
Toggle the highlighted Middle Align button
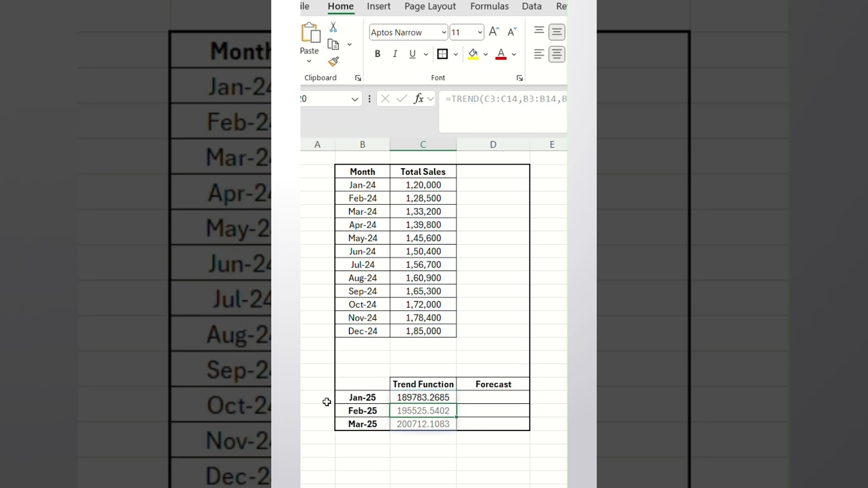[x=557, y=32]
